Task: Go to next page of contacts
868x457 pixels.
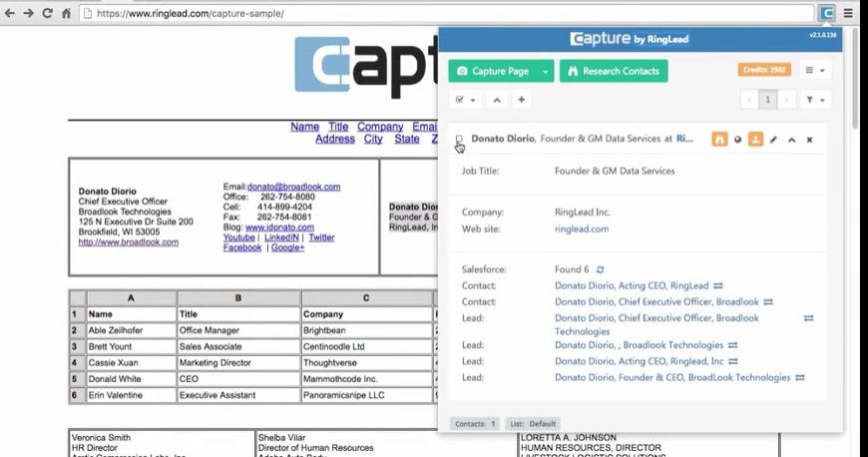Action: 785,100
